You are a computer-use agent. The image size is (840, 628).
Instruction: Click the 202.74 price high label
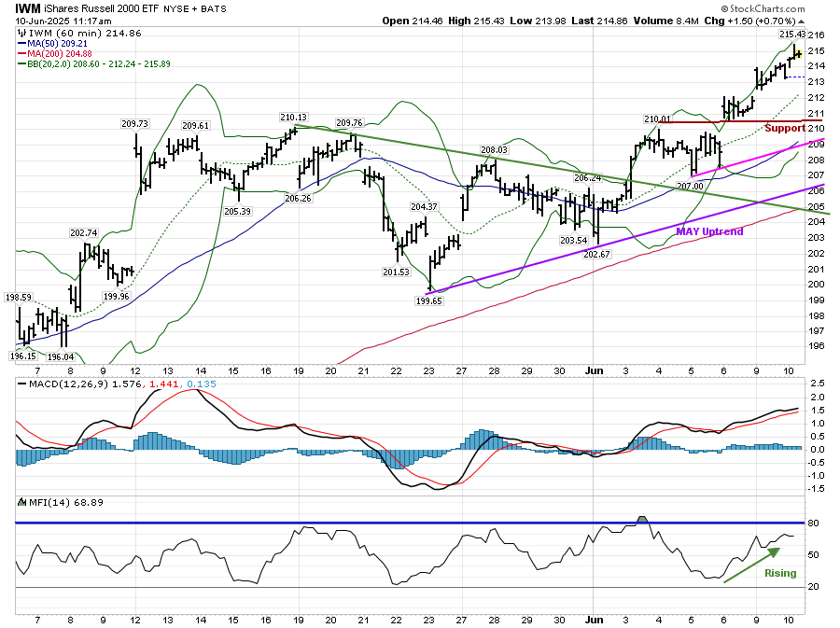[84, 233]
